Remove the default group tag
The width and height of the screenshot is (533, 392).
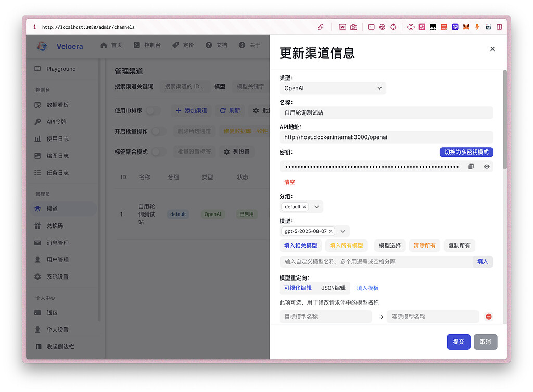(304, 207)
